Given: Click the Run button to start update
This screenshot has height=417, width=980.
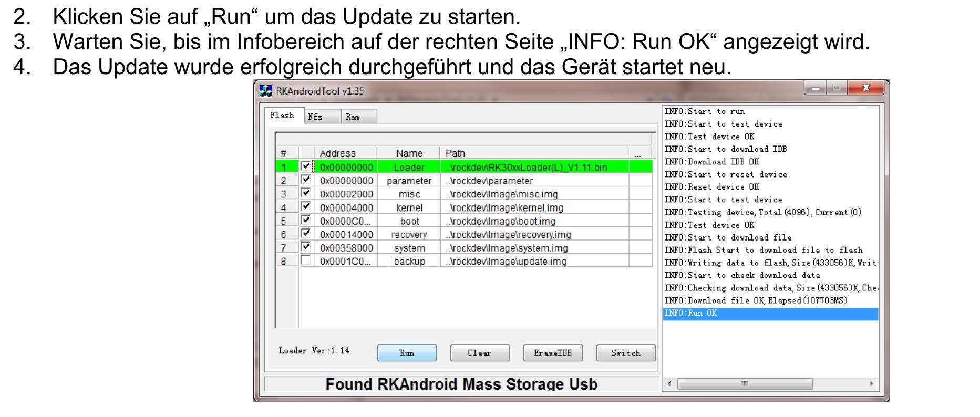Looking at the screenshot, I should 407,353.
